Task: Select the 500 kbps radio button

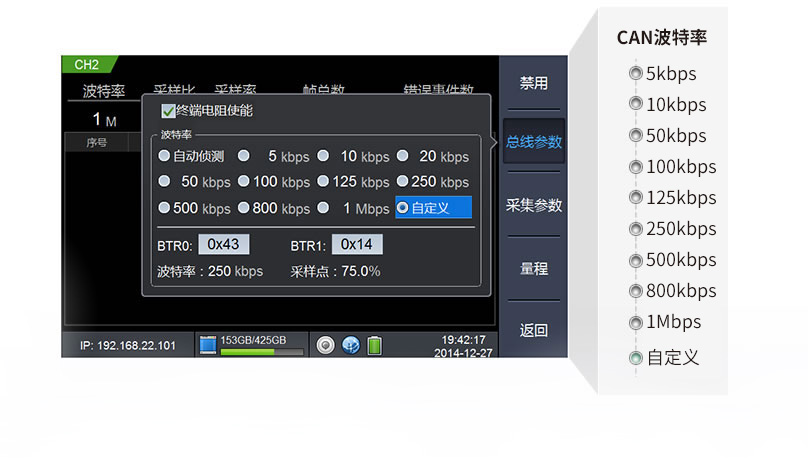Action: click(164, 208)
